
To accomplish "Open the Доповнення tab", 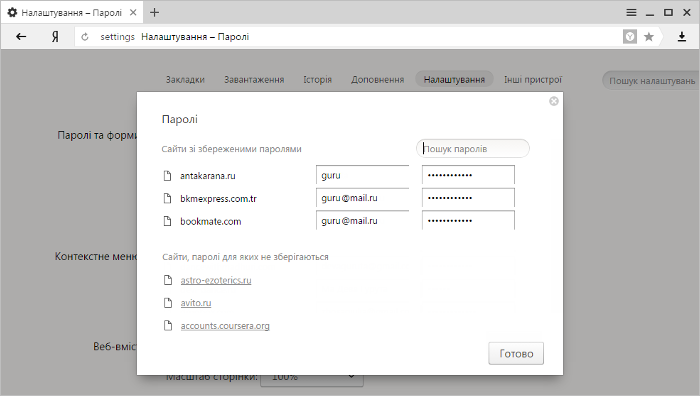I will click(x=377, y=79).
